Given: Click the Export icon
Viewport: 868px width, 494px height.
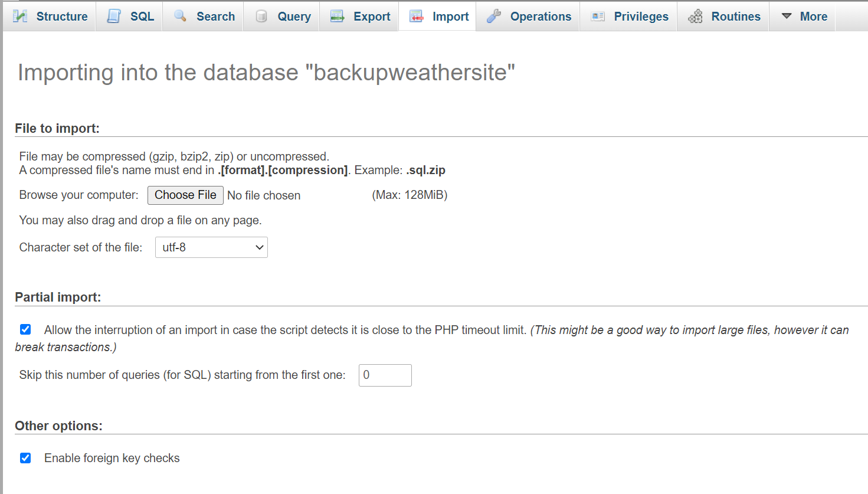Looking at the screenshot, I should [x=336, y=16].
